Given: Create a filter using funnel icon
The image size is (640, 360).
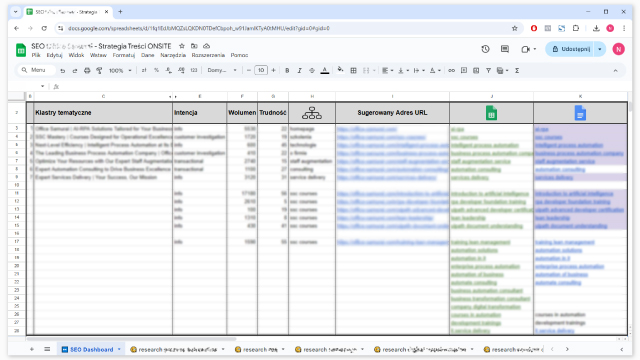Looking at the screenshot, I should pos(488,70).
